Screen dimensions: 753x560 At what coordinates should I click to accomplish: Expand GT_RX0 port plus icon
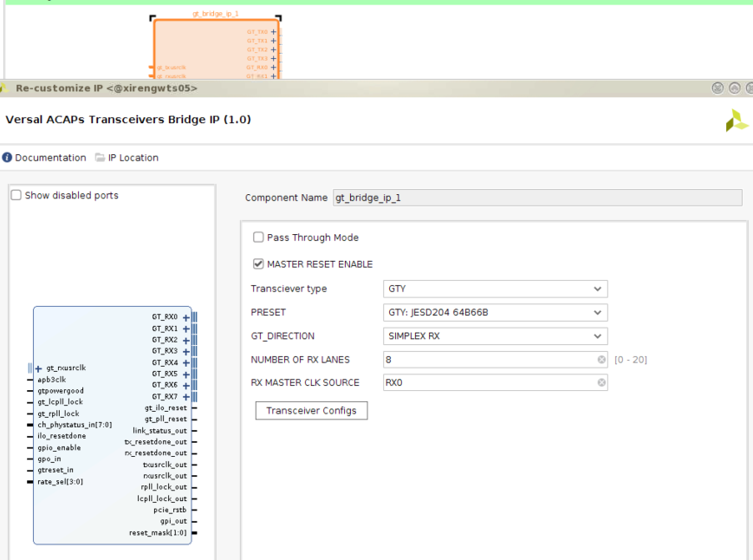tap(185, 317)
